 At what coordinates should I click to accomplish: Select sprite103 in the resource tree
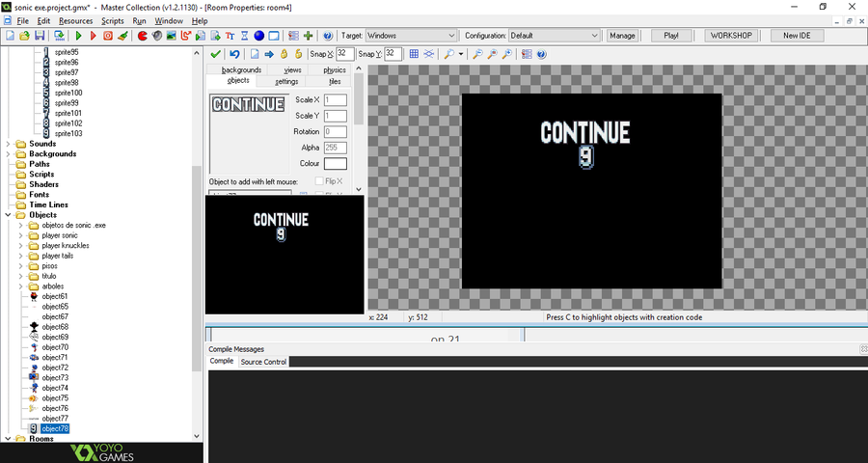click(x=68, y=133)
